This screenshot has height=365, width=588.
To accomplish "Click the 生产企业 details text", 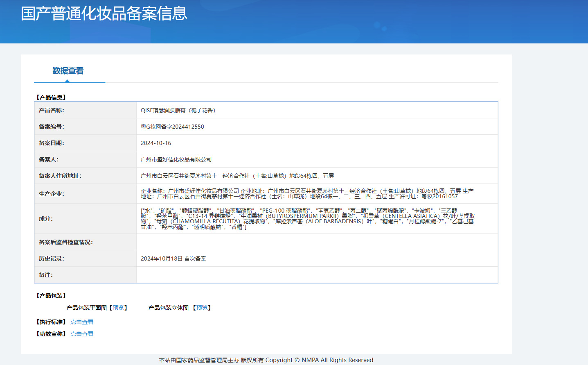I will tap(307, 194).
